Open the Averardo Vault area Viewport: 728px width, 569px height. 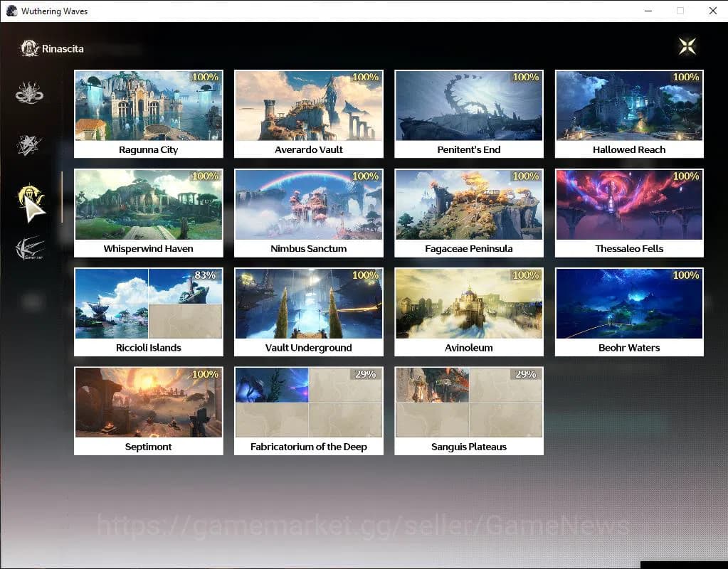(x=308, y=113)
